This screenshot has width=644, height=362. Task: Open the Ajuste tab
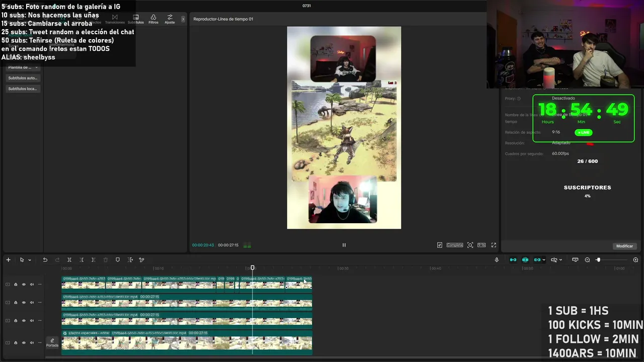tap(170, 19)
